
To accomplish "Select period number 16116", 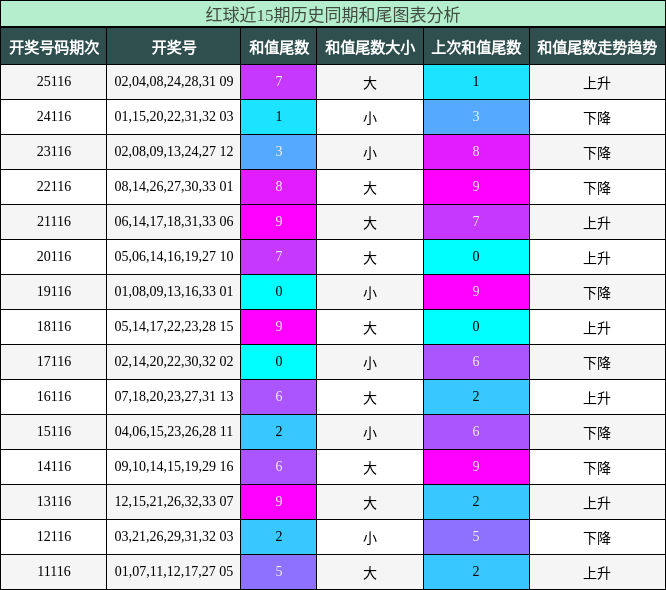I will click(54, 396).
